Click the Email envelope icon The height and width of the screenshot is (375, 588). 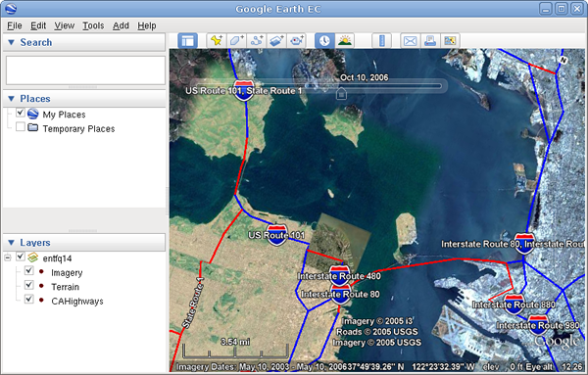point(411,40)
